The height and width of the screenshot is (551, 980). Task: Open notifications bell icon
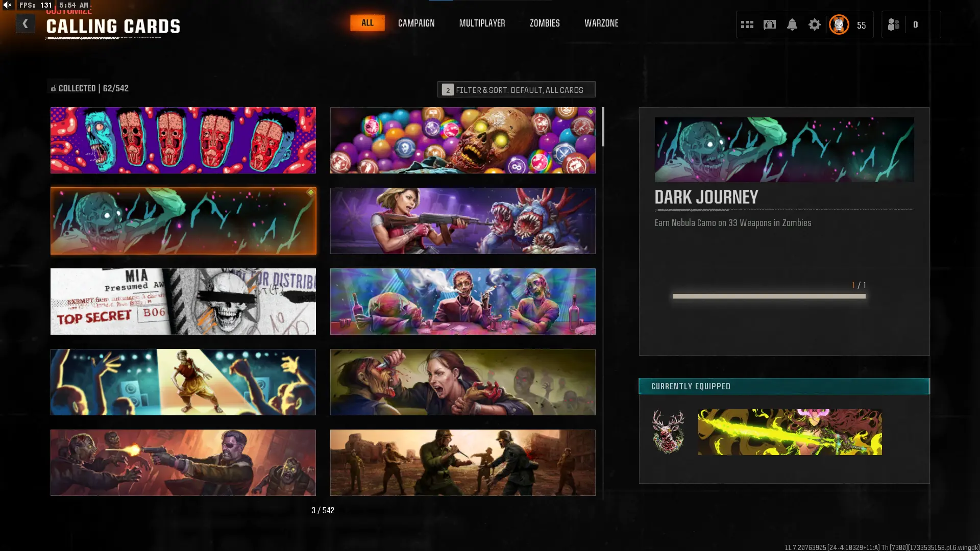point(792,24)
